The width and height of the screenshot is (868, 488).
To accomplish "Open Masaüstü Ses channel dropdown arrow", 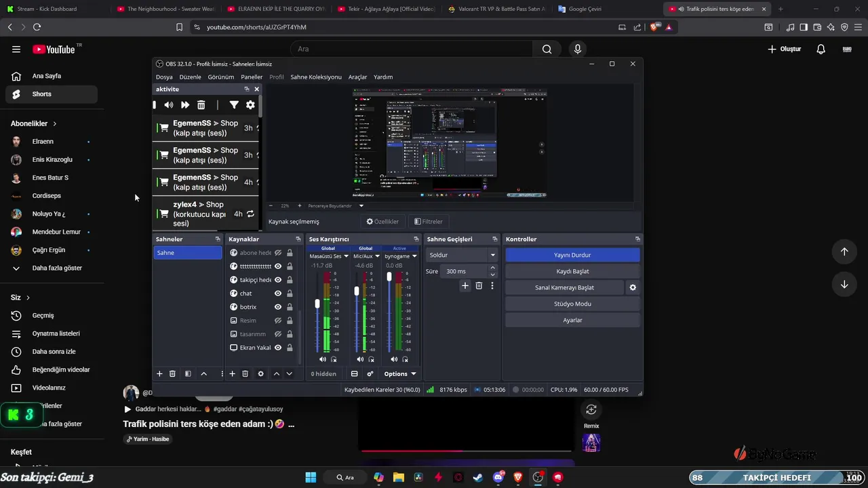I will [347, 256].
